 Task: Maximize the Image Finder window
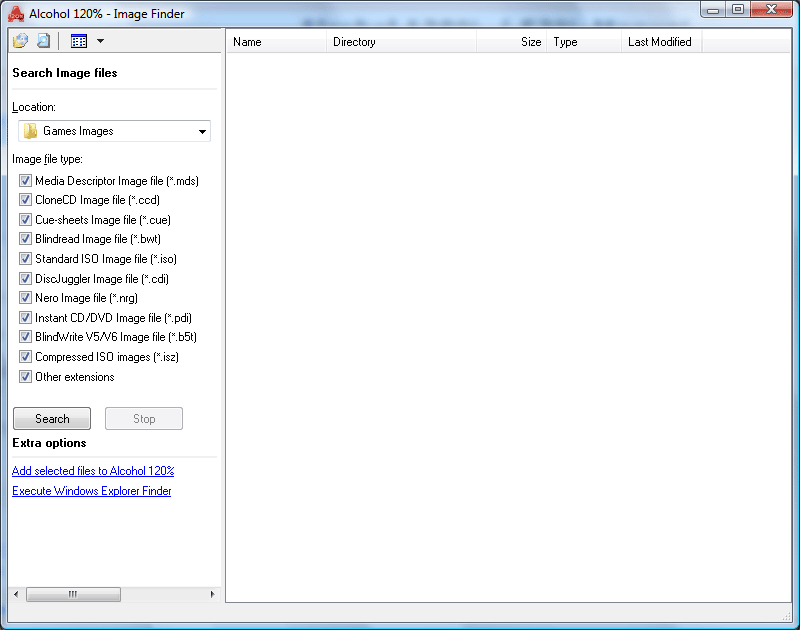click(738, 10)
